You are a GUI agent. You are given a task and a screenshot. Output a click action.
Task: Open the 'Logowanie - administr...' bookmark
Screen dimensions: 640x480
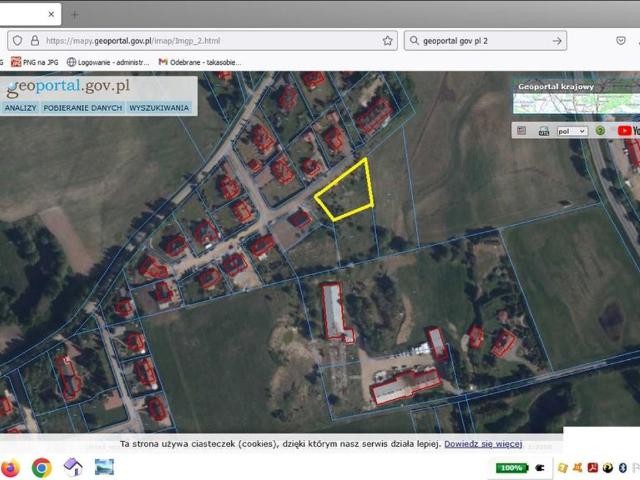click(x=108, y=62)
